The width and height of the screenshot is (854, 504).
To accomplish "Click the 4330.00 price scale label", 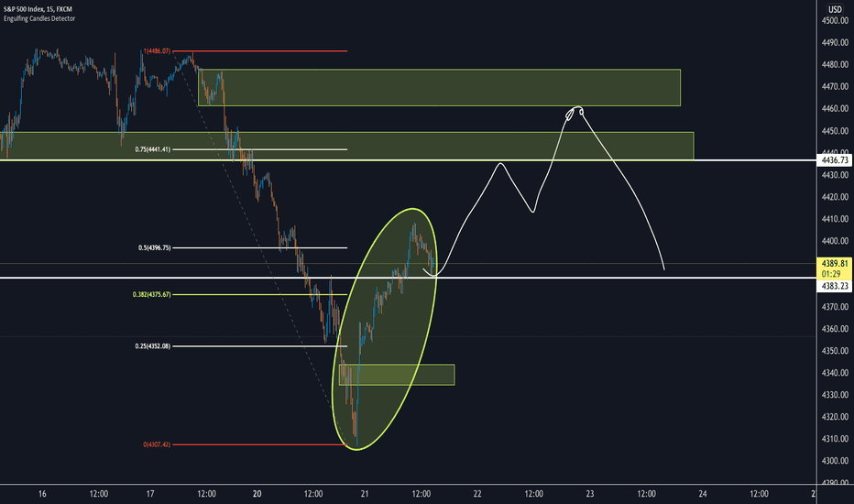I will pyautogui.click(x=835, y=395).
